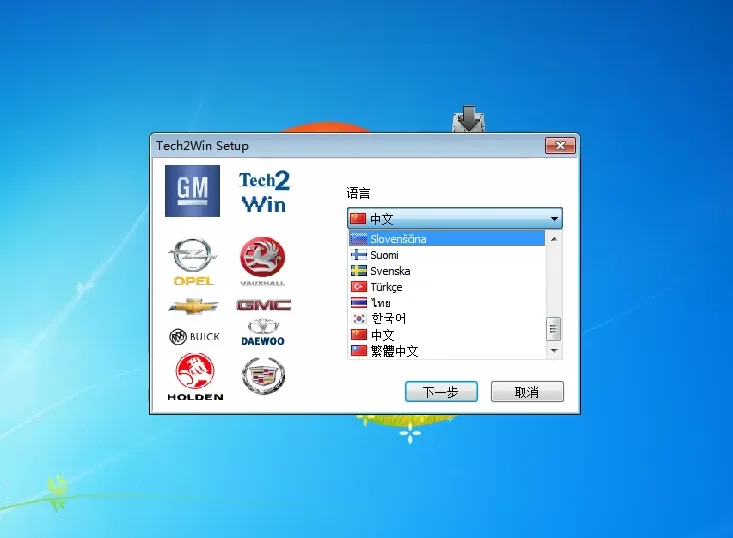This screenshot has height=538, width=733.
Task: Click the Buick brand logo
Action: pos(194,337)
